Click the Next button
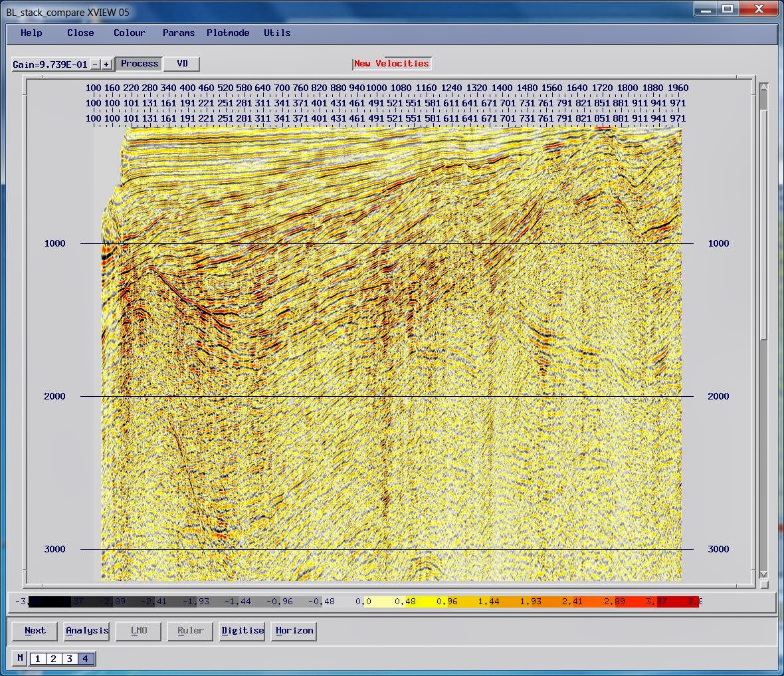Viewport: 784px width, 676px height. [35, 631]
